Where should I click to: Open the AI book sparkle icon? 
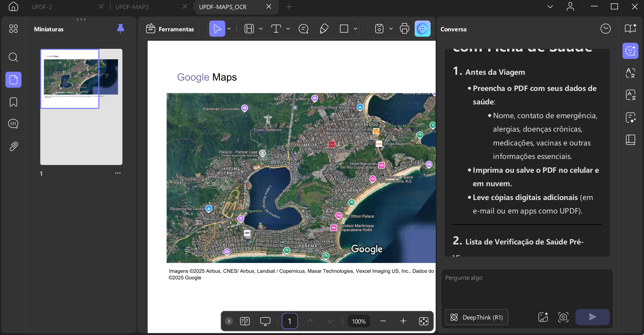[x=631, y=29]
